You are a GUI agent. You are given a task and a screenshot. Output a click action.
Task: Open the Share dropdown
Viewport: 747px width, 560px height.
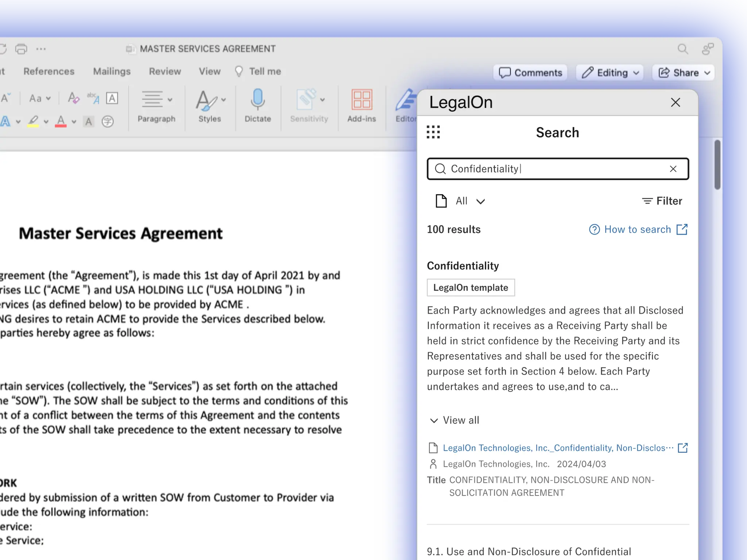click(x=683, y=73)
